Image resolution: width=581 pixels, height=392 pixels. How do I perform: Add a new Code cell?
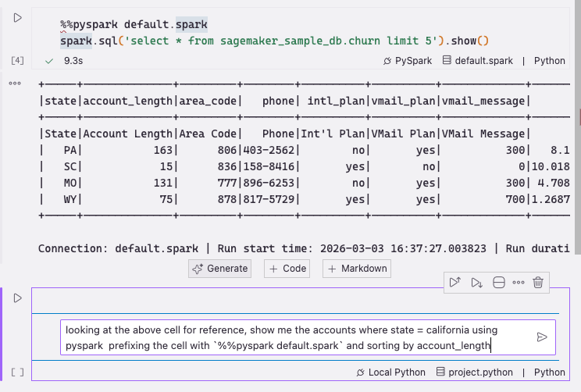tap(287, 269)
